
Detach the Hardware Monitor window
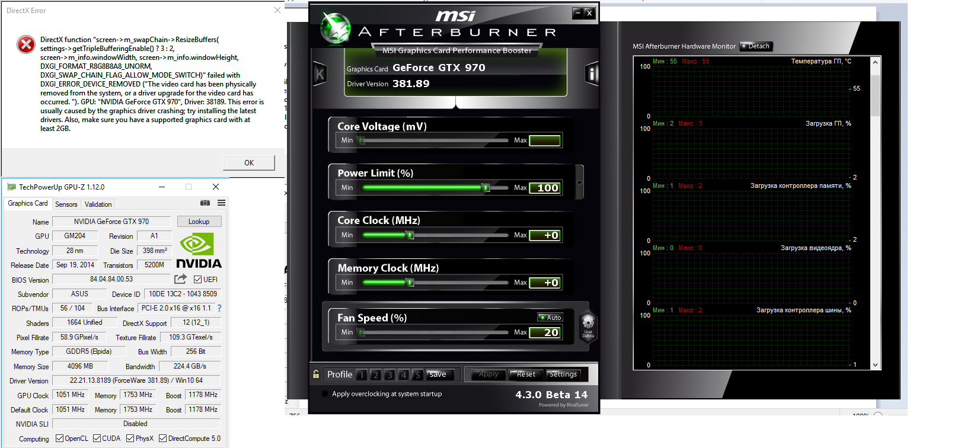(756, 46)
